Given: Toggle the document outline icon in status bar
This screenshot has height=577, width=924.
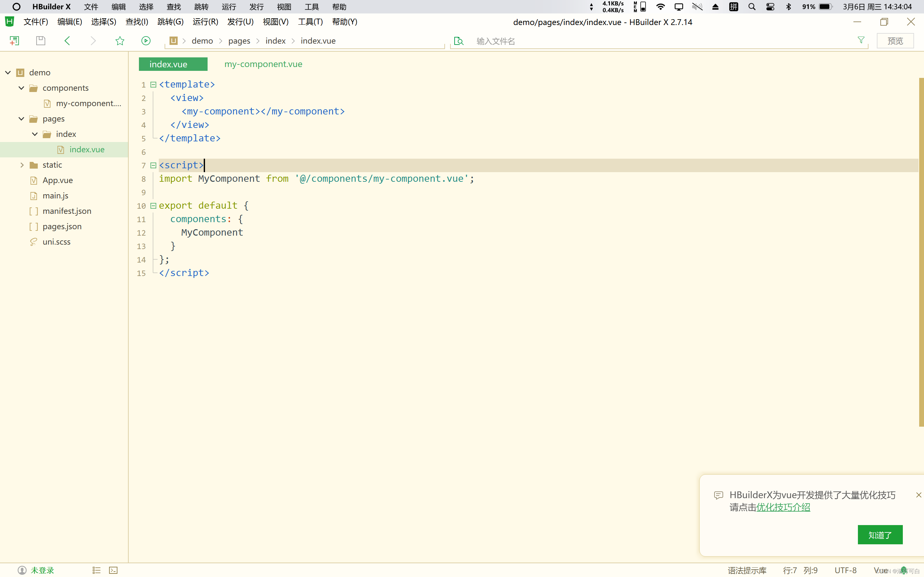Looking at the screenshot, I should (96, 570).
